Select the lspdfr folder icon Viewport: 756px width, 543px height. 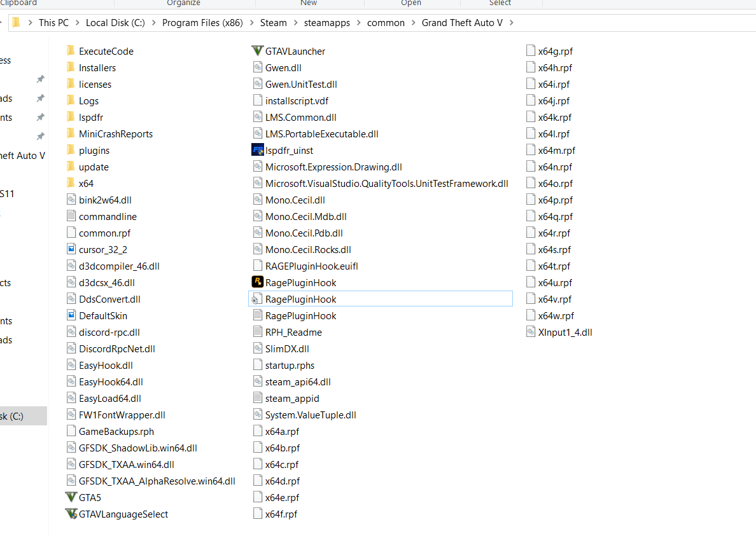(x=71, y=117)
